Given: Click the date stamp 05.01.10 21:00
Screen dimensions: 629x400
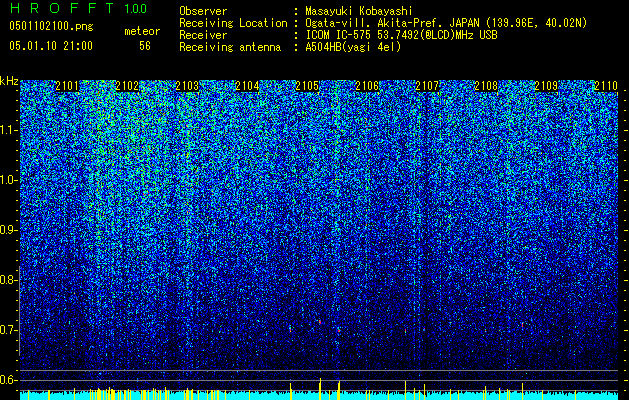Looking at the screenshot, I should [x=51, y=46].
